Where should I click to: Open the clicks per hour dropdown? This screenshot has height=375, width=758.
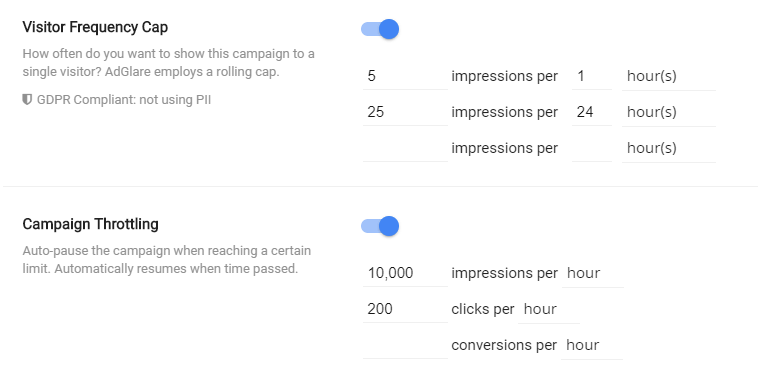click(x=549, y=309)
